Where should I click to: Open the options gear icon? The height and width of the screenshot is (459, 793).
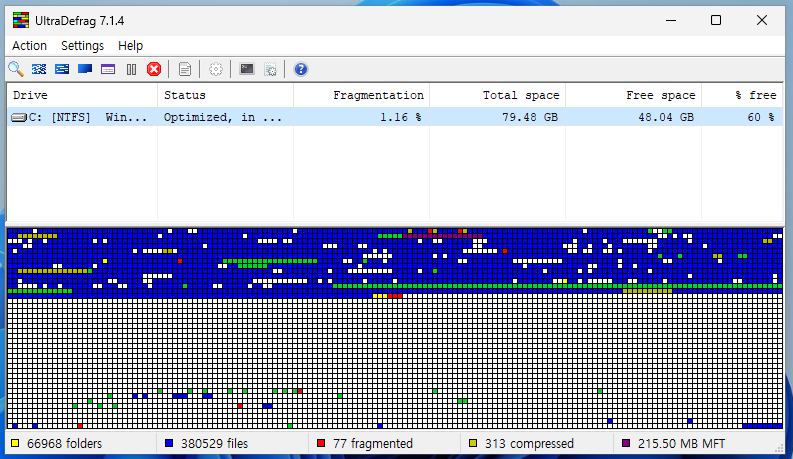point(216,69)
